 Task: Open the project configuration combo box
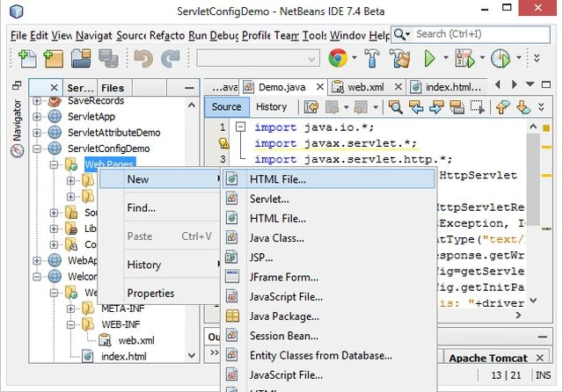[x=258, y=59]
